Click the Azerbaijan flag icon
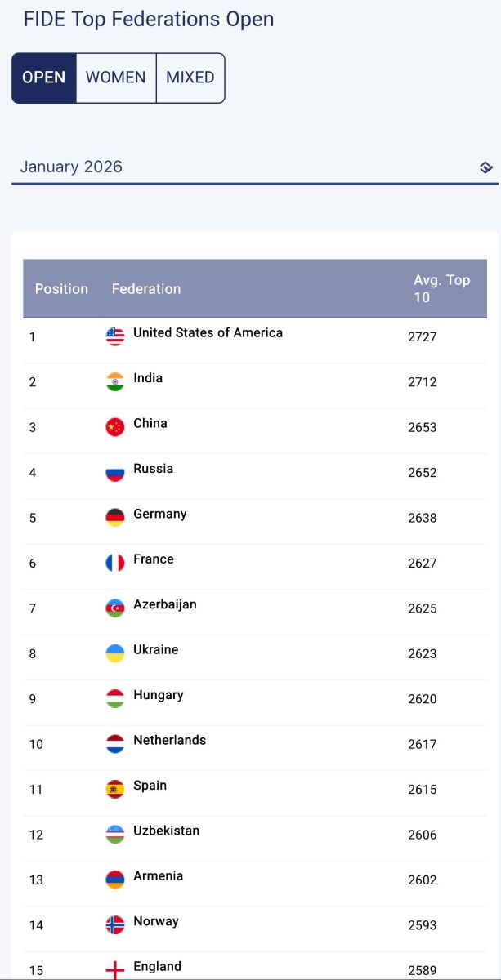Screen dimensions: 501x980 click(x=115, y=608)
